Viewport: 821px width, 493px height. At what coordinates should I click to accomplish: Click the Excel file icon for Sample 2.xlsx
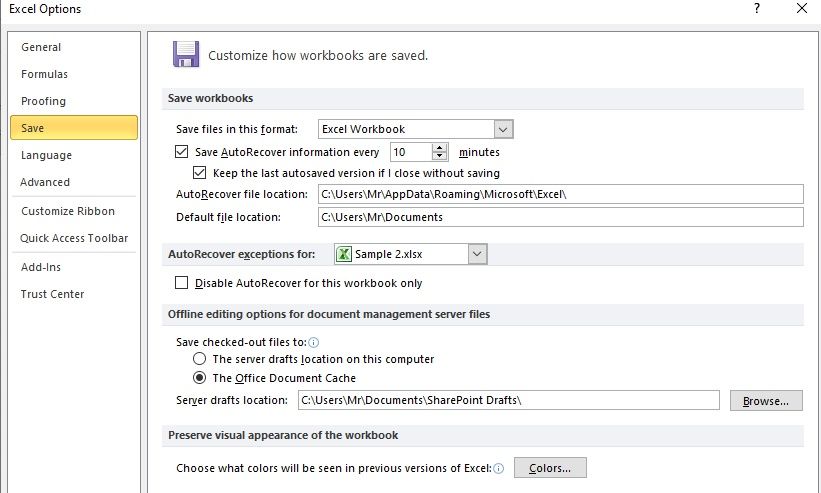coord(343,254)
